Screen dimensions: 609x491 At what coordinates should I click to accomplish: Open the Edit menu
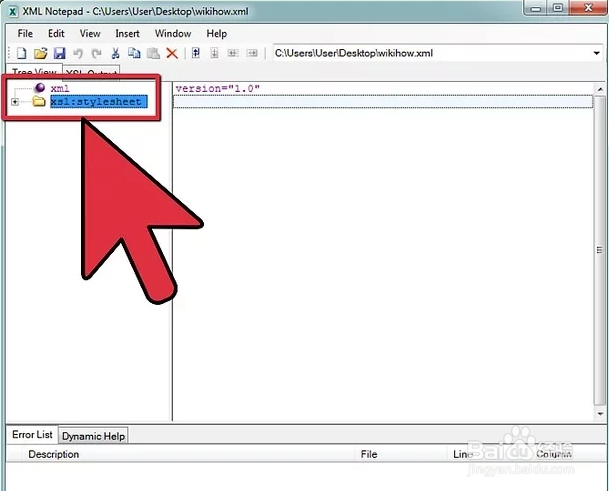click(x=56, y=34)
